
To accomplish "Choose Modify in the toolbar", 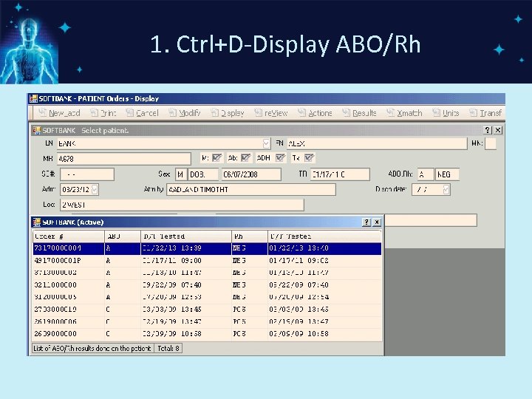I will pos(185,113).
